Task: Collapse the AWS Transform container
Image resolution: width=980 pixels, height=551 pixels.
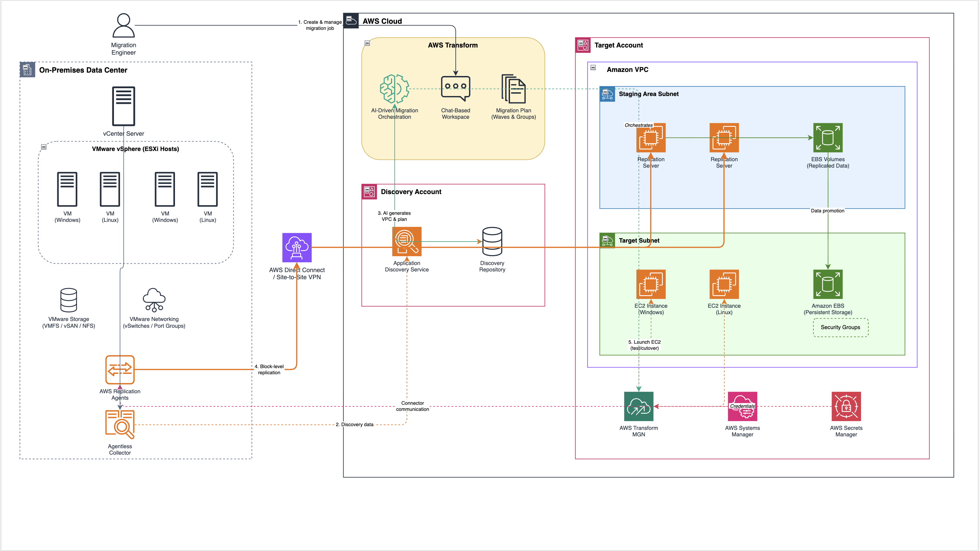Action: (367, 43)
